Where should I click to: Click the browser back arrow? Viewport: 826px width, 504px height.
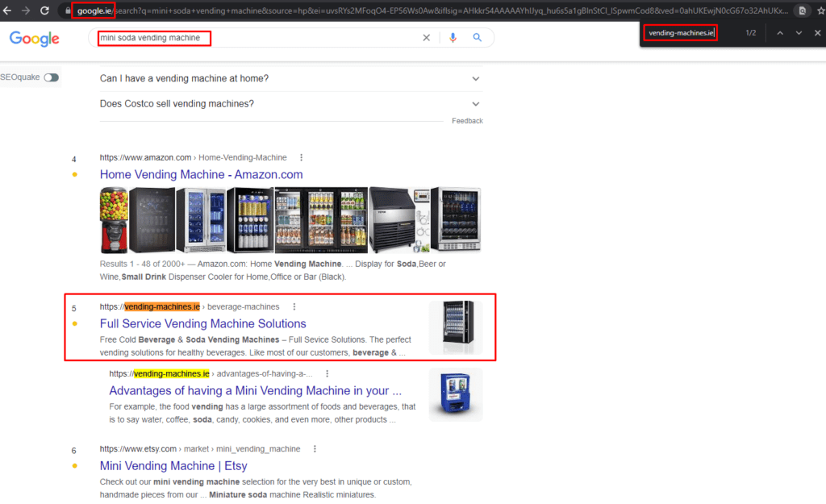tap(6, 10)
